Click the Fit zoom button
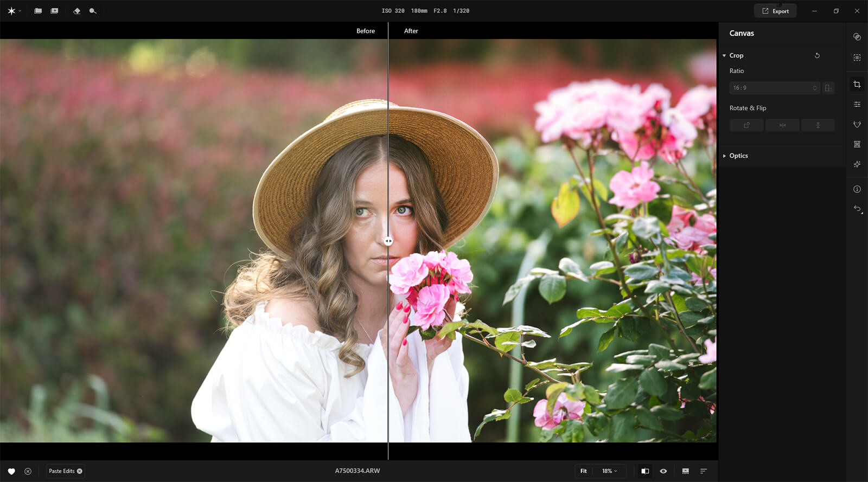868x482 pixels. pyautogui.click(x=583, y=471)
